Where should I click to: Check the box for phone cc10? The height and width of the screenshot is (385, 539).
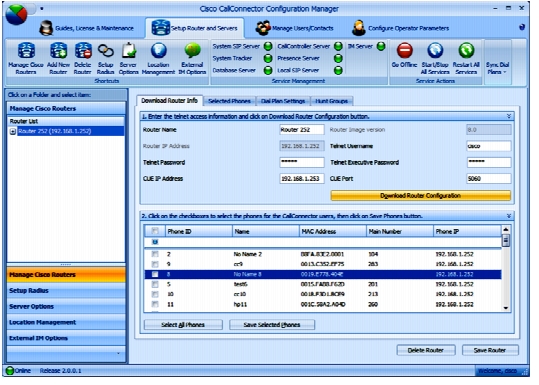pyautogui.click(x=155, y=294)
